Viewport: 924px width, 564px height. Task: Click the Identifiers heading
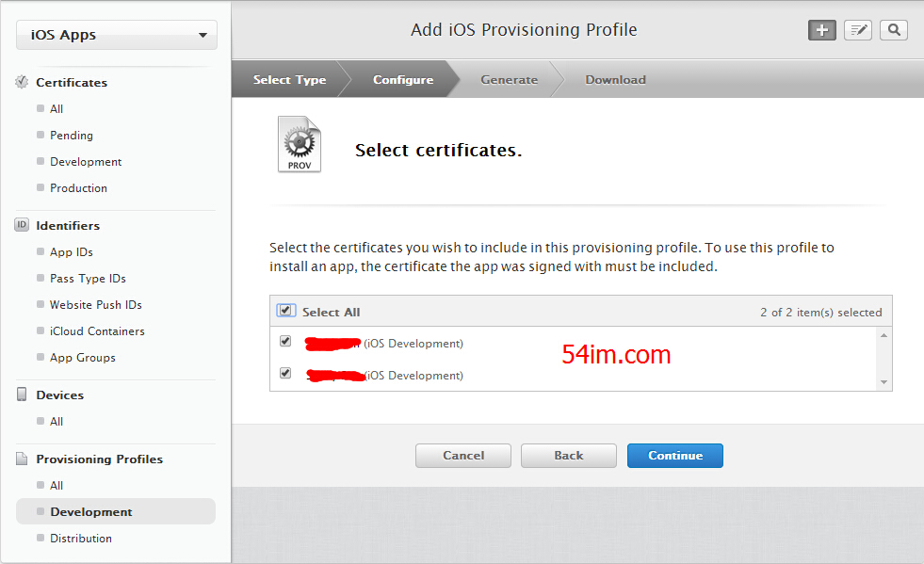[68, 226]
